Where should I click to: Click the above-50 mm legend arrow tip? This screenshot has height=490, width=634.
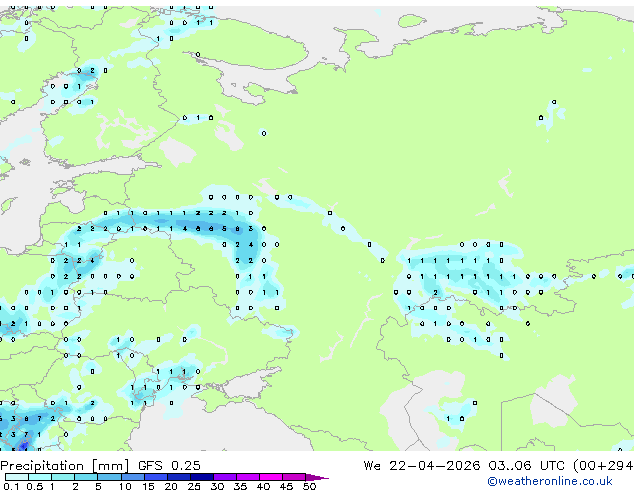point(317,477)
